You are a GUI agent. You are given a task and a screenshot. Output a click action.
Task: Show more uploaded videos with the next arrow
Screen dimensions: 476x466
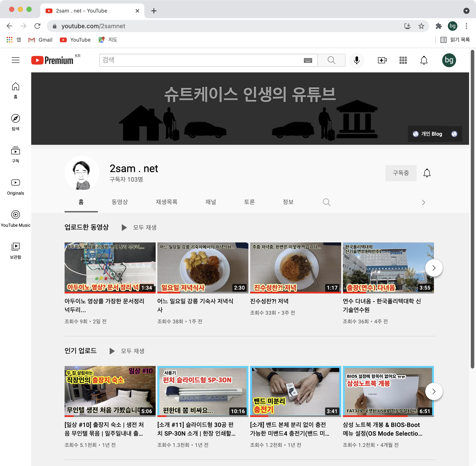pyautogui.click(x=434, y=268)
